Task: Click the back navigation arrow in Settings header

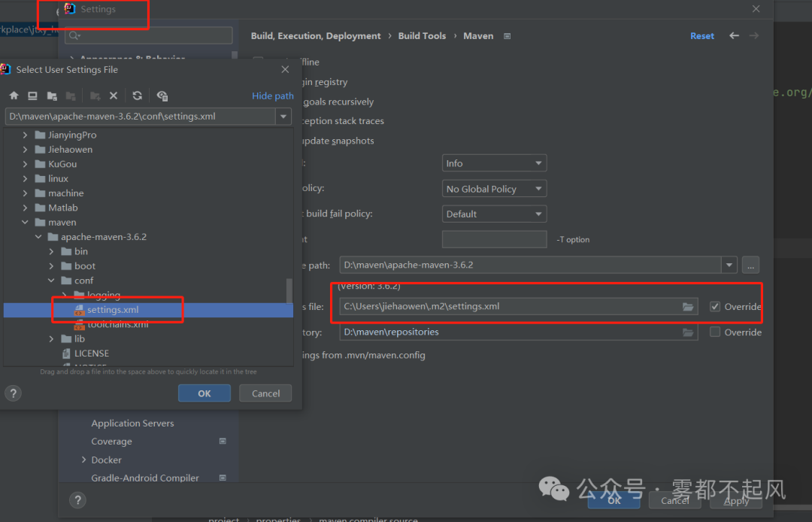Action: (734, 35)
